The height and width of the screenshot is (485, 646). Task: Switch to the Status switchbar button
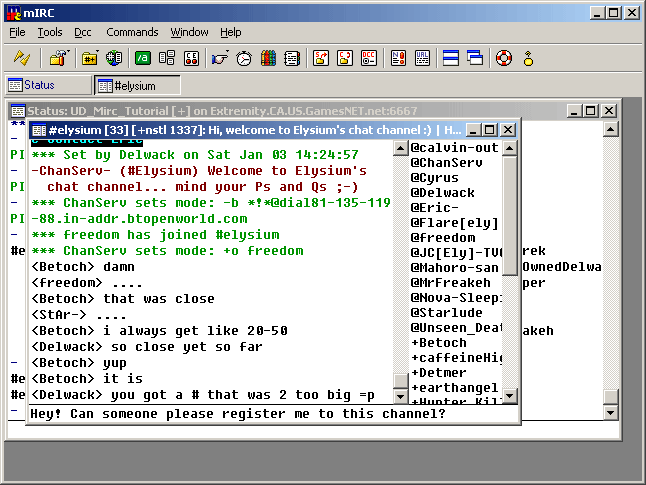click(49, 85)
